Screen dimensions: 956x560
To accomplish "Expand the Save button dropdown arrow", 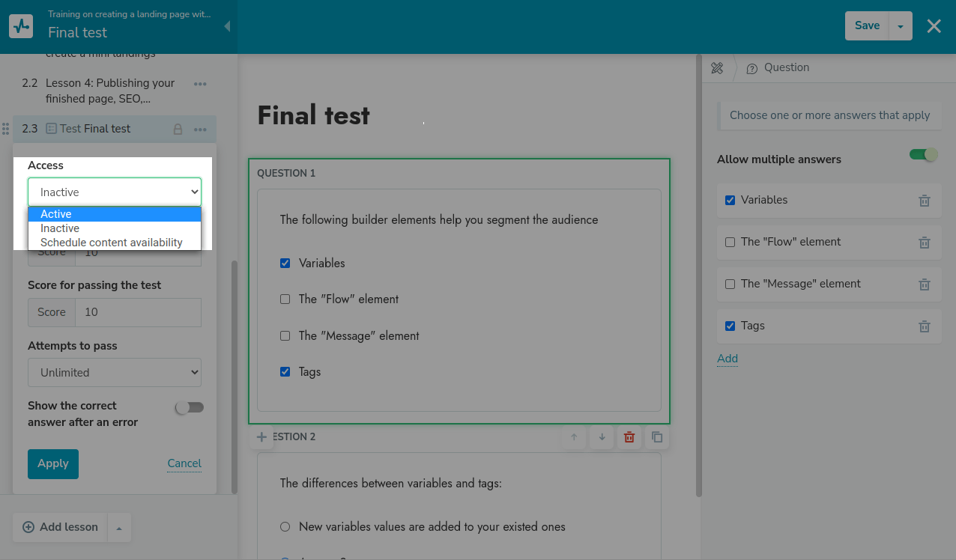I will 901,26.
